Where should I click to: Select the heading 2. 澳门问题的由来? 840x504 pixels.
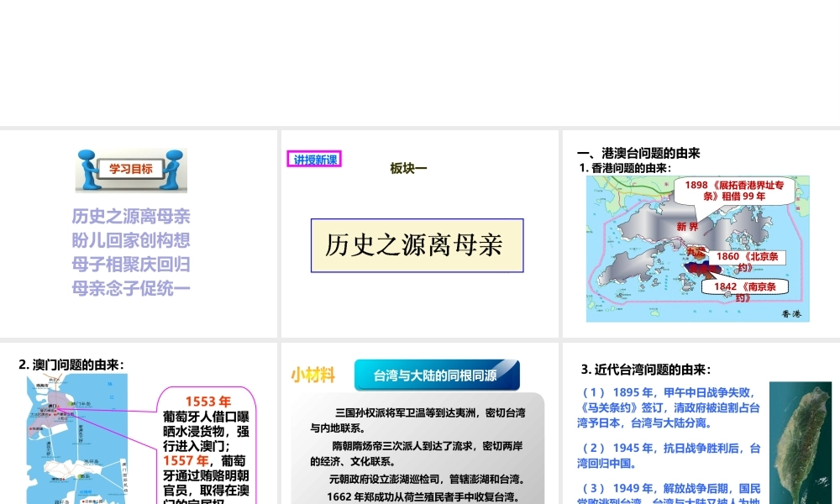pos(71,365)
